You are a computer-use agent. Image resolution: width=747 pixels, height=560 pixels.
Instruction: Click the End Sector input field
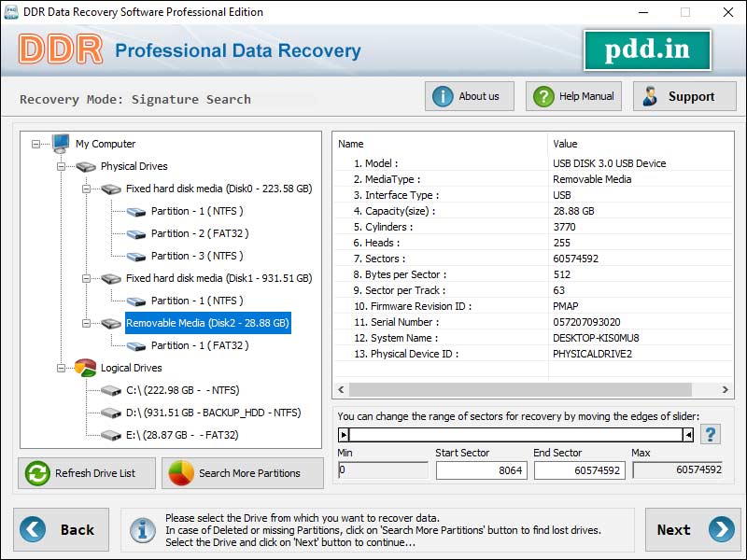coord(580,470)
